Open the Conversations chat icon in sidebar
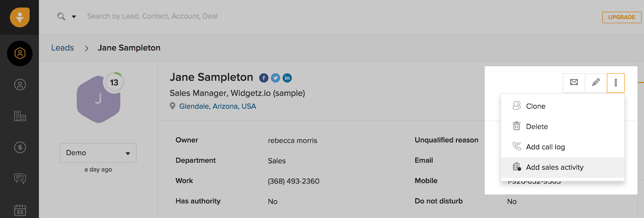Screen dimensions: 644x218 click(x=20, y=178)
